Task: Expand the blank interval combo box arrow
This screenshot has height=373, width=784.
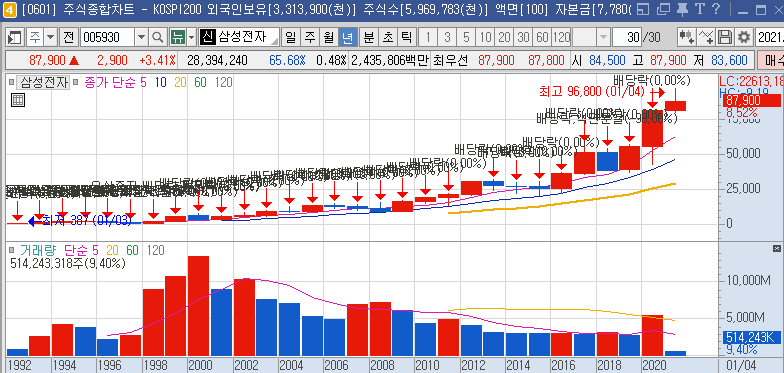Action: click(604, 36)
